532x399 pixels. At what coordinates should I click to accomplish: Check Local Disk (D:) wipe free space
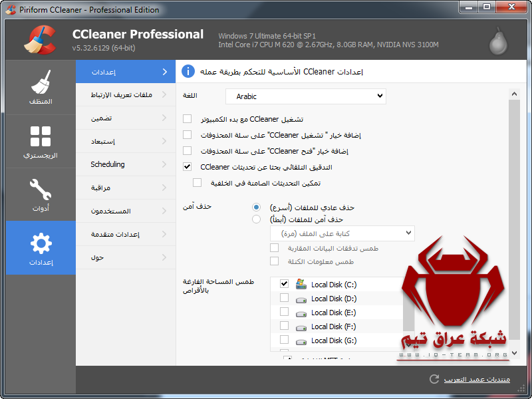tap(284, 297)
